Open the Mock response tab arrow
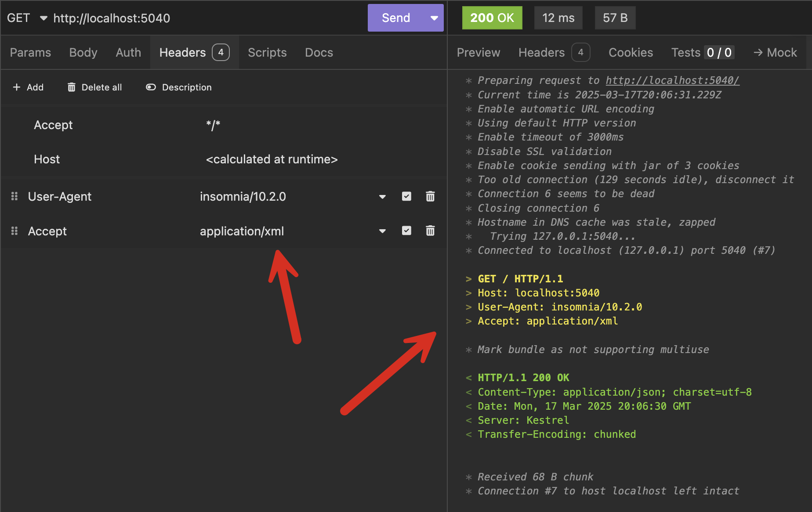 pyautogui.click(x=758, y=53)
